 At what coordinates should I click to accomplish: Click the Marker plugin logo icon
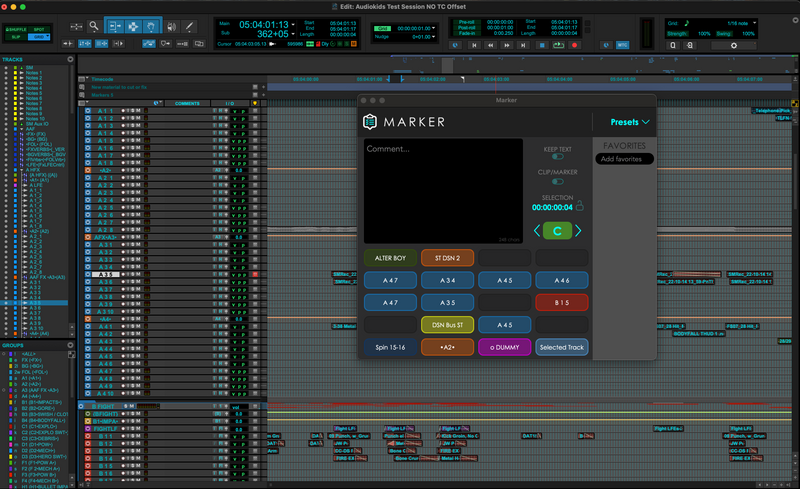[x=370, y=122]
